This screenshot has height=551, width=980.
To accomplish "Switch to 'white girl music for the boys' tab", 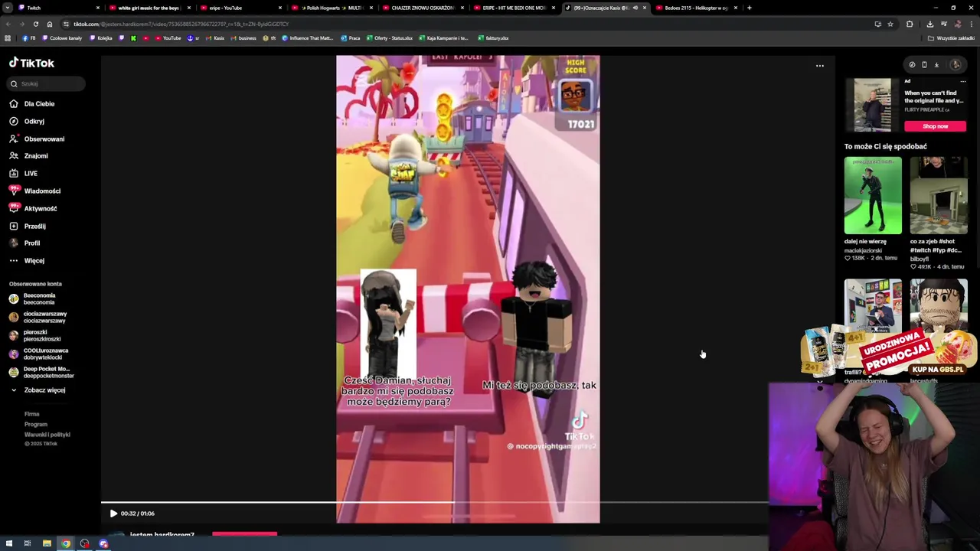I will tap(149, 8).
